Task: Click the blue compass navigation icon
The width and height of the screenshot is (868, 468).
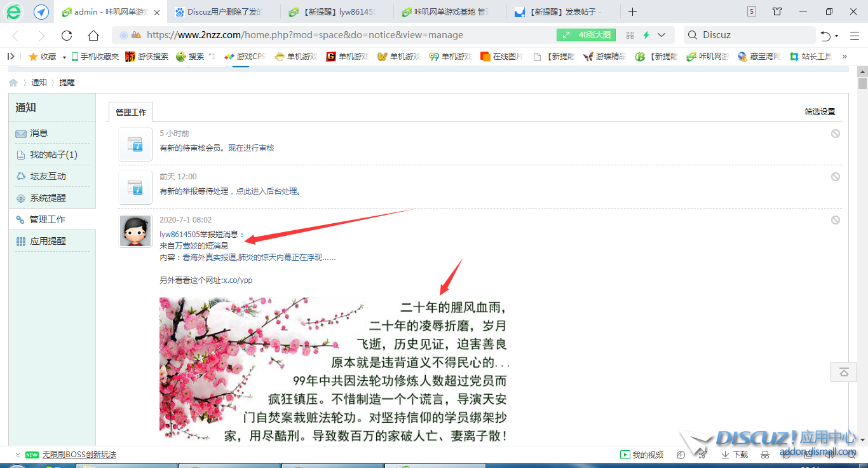Action: coord(41,12)
